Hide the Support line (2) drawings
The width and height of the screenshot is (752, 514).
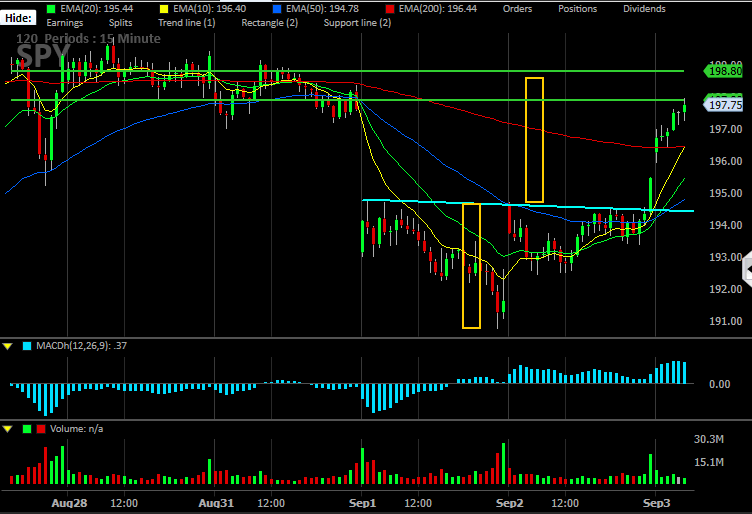point(357,23)
